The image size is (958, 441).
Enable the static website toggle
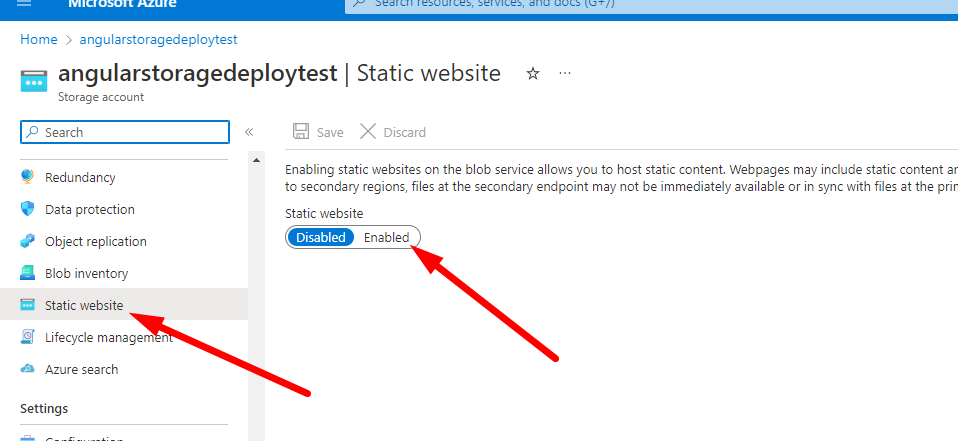click(x=386, y=237)
